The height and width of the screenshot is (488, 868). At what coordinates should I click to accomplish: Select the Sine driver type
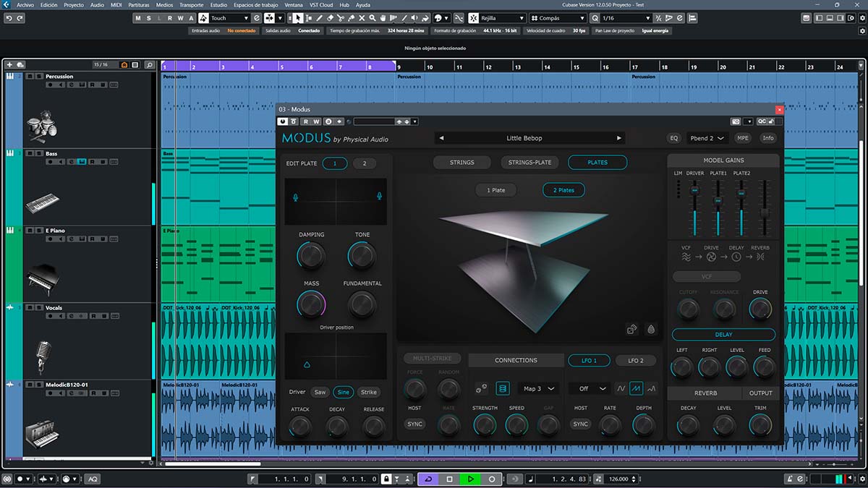click(x=343, y=392)
